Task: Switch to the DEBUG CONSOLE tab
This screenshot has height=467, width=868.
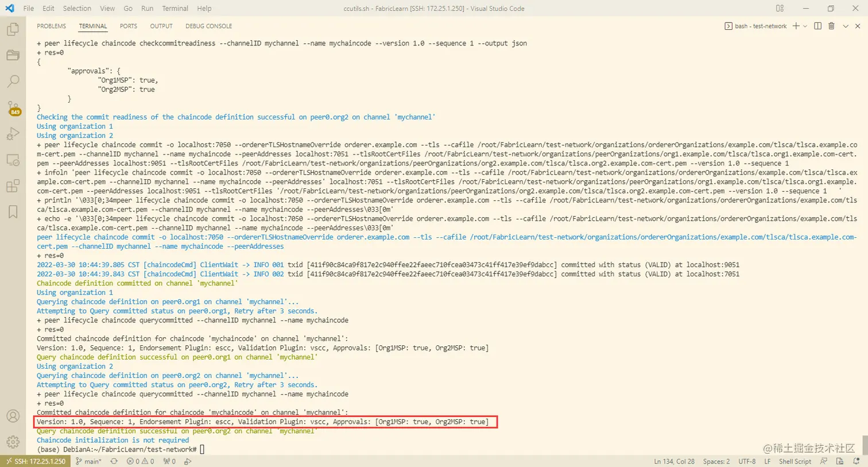Action: click(x=208, y=26)
